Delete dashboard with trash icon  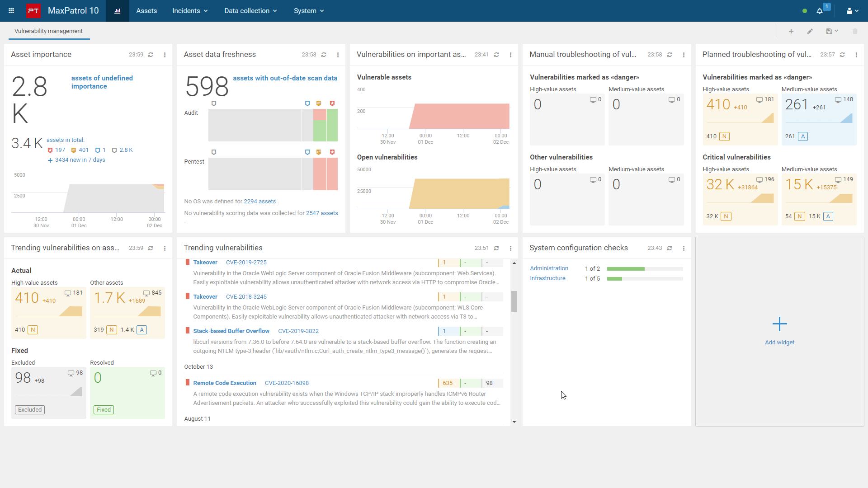[855, 31]
